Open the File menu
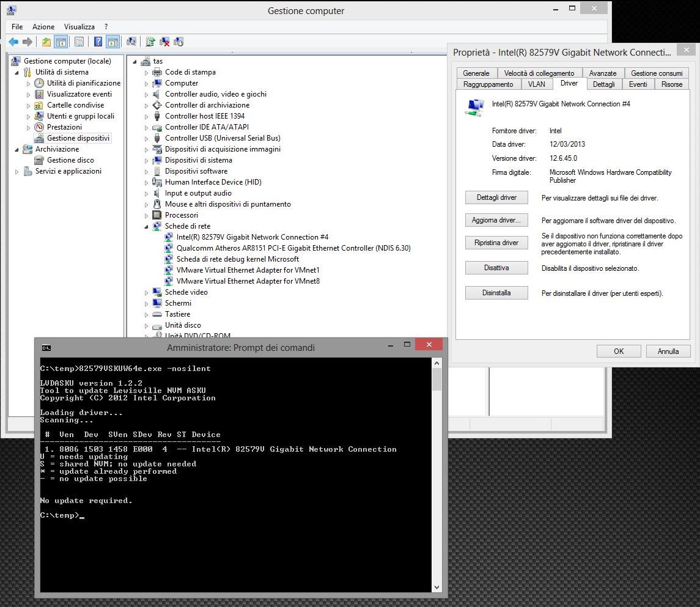700x607 pixels. [x=17, y=27]
